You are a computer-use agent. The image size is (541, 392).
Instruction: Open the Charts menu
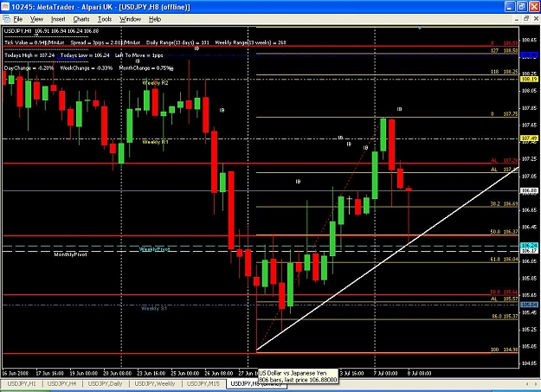81,19
